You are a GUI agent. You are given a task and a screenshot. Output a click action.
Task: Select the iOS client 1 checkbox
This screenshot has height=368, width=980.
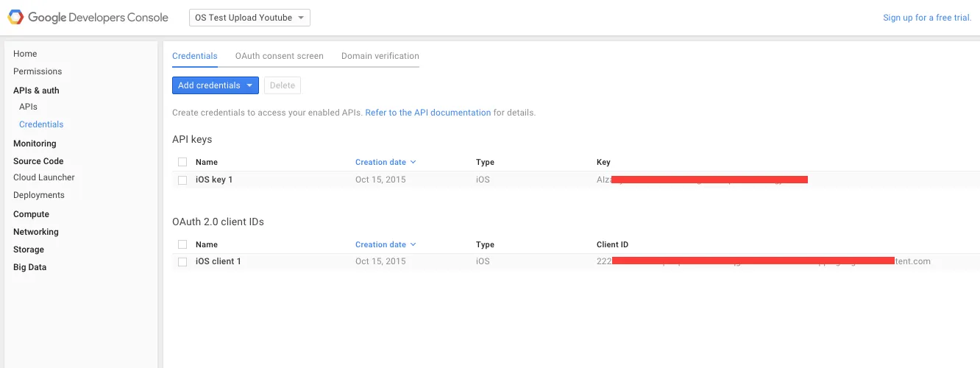pos(182,261)
